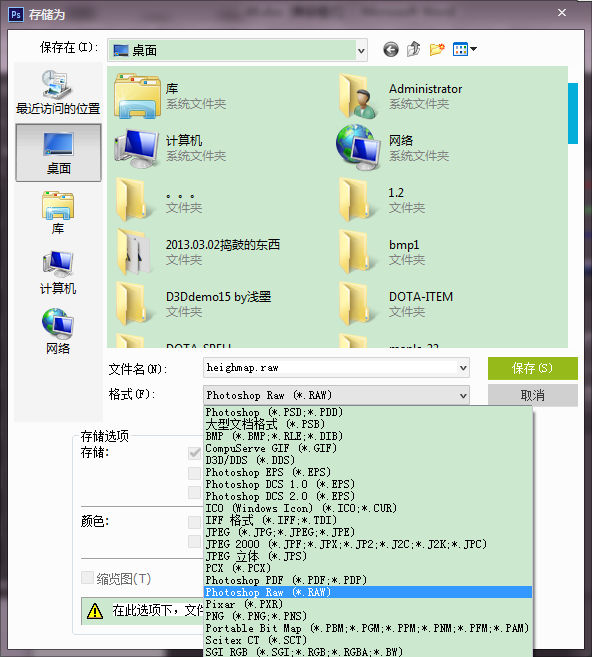The image size is (592, 657).
Task: Choose JPEG (*.JPG;*.JPEG;*.JPE) format
Action: tap(368, 532)
